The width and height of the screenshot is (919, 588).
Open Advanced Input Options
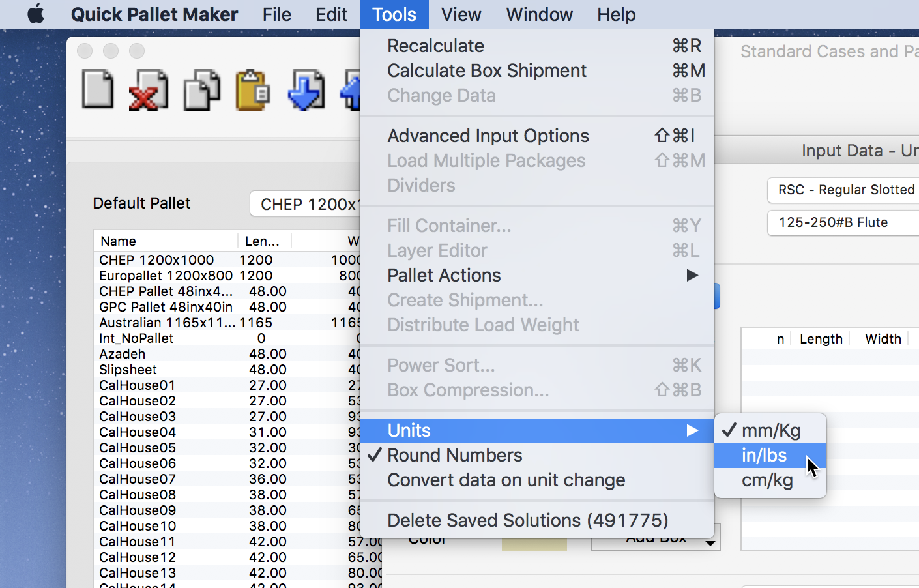pyautogui.click(x=537, y=136)
